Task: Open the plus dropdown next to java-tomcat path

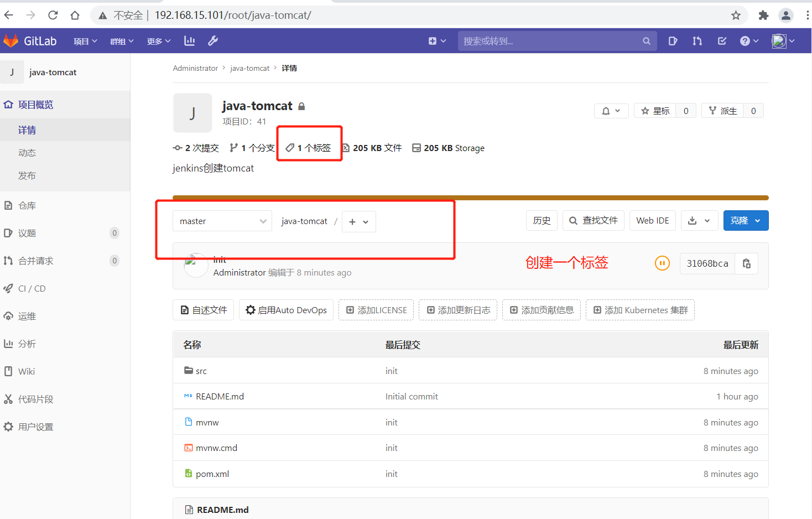Action: (359, 221)
